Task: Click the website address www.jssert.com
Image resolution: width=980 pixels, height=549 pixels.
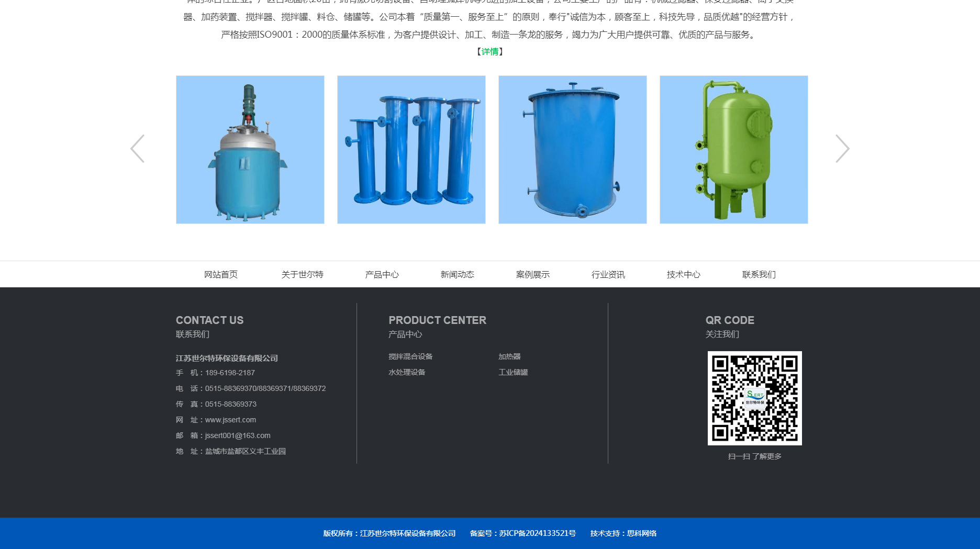Action: click(x=230, y=420)
